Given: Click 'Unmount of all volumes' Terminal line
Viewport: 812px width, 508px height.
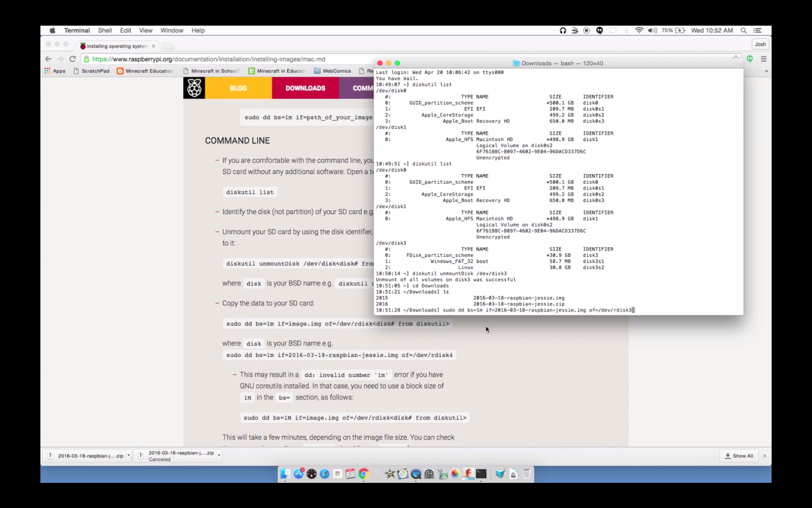Looking at the screenshot, I should pos(446,280).
